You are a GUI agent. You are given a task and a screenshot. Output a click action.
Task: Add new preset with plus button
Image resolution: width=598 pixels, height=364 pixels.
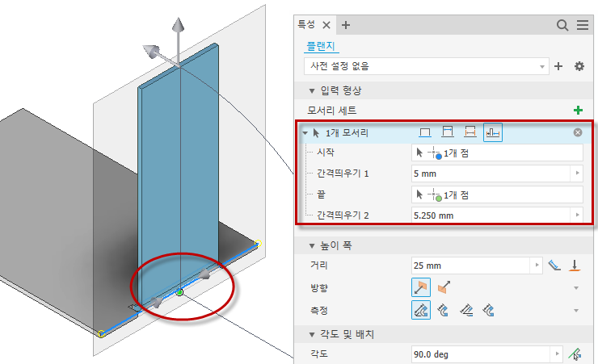[x=558, y=66]
